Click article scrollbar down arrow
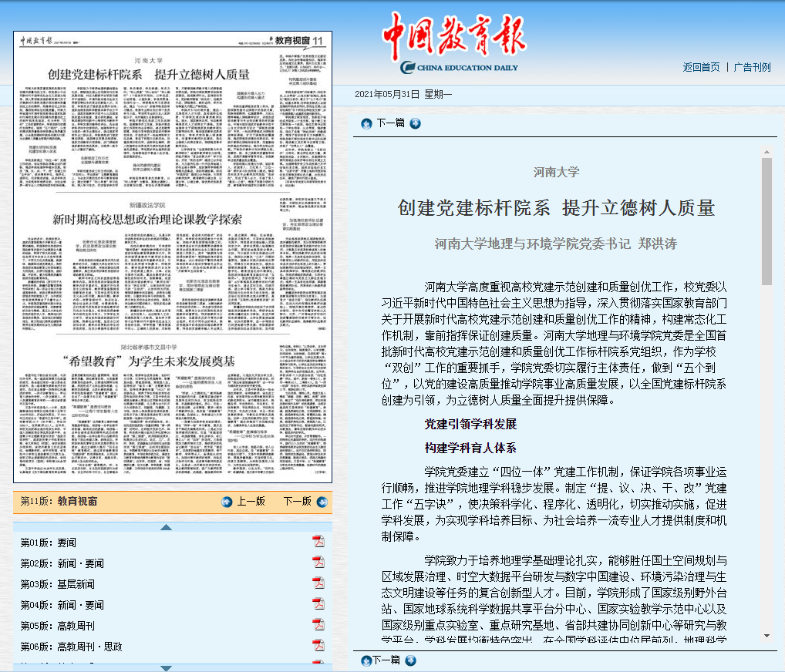The height and width of the screenshot is (672, 785). [766, 636]
